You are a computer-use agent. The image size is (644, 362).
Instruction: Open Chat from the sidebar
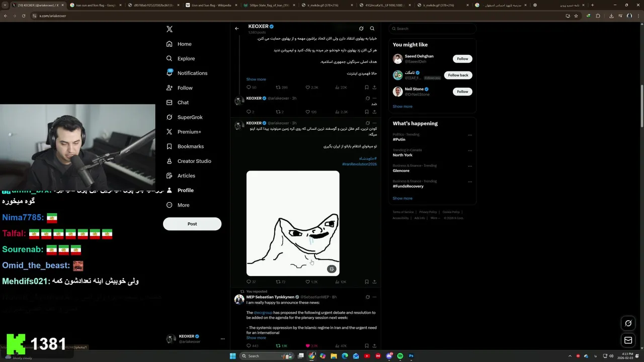(x=178, y=102)
